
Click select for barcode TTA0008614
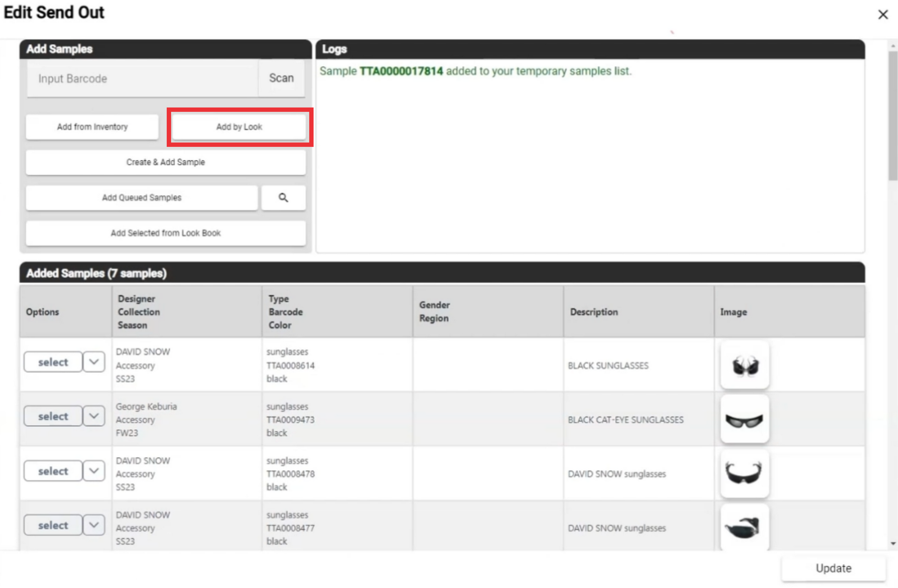(x=53, y=362)
